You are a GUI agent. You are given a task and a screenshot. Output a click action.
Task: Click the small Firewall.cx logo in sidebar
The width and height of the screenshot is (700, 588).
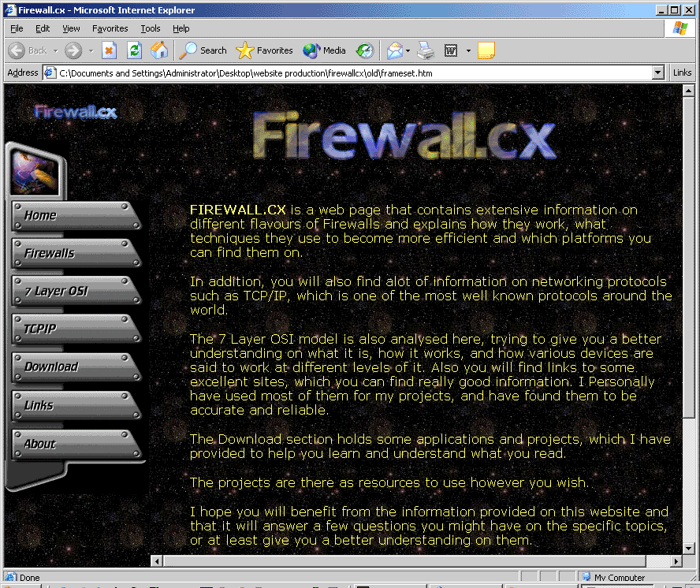(76, 112)
